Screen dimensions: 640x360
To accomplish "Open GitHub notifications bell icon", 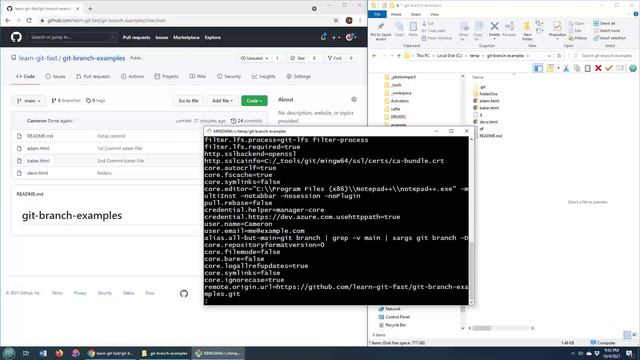I will tap(323, 37).
